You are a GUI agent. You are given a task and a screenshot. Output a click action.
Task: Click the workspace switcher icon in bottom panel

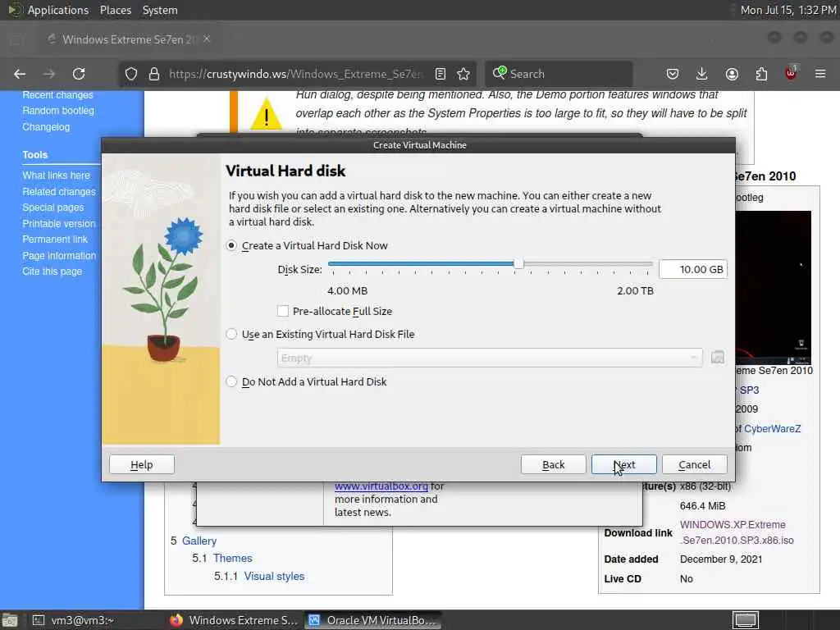746,620
